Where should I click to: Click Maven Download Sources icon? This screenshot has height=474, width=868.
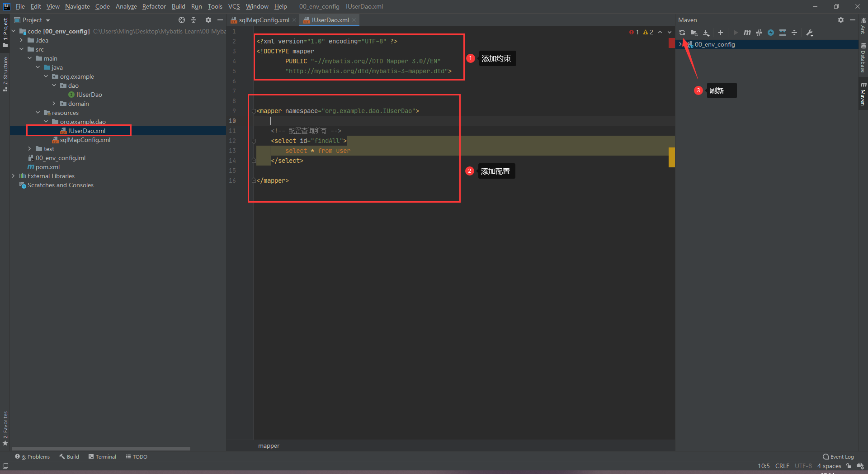[706, 33]
